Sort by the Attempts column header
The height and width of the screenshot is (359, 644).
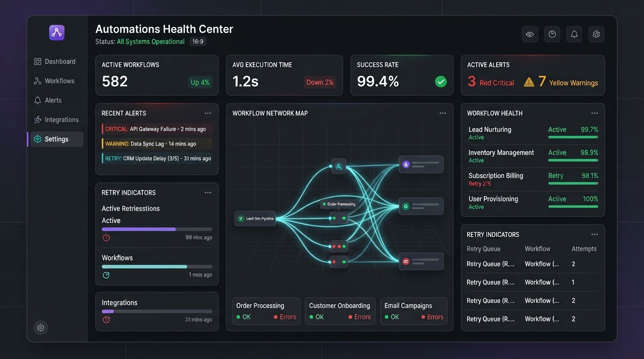click(584, 249)
